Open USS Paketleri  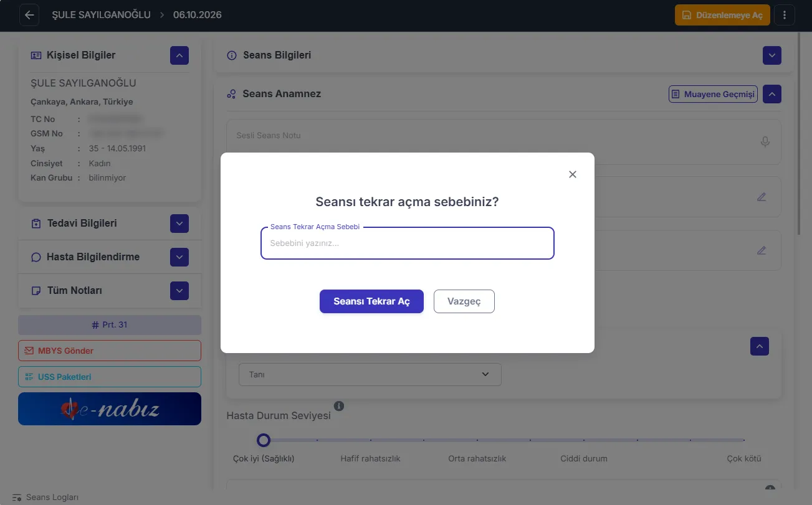coord(110,377)
